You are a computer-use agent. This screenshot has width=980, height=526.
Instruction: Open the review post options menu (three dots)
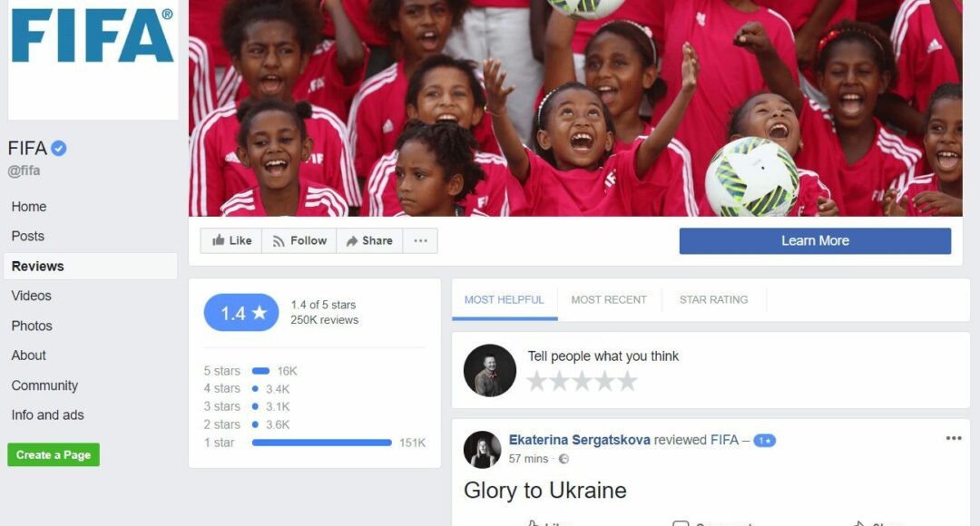coord(953,438)
